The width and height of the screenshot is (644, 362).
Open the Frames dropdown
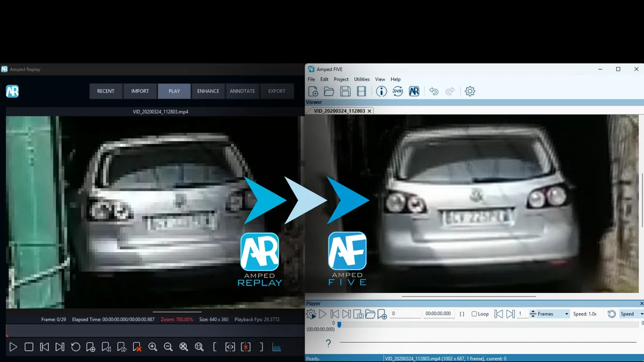(553, 314)
